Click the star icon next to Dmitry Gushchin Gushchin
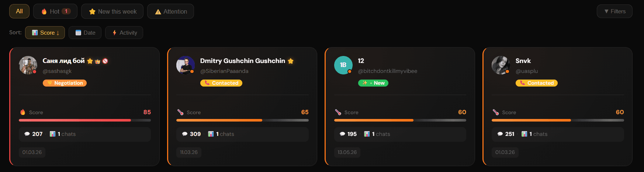This screenshot has height=172, width=644. 291,61
